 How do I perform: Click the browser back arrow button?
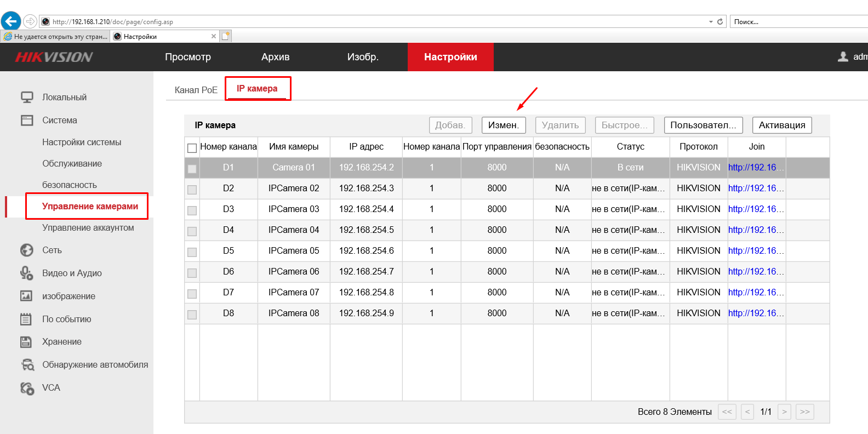pyautogui.click(x=11, y=21)
